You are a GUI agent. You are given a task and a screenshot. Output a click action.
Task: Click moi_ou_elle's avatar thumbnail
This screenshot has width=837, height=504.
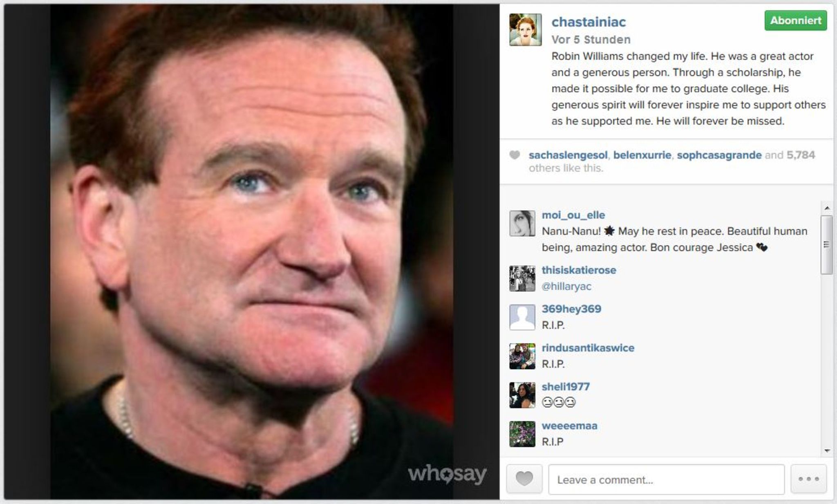522,223
